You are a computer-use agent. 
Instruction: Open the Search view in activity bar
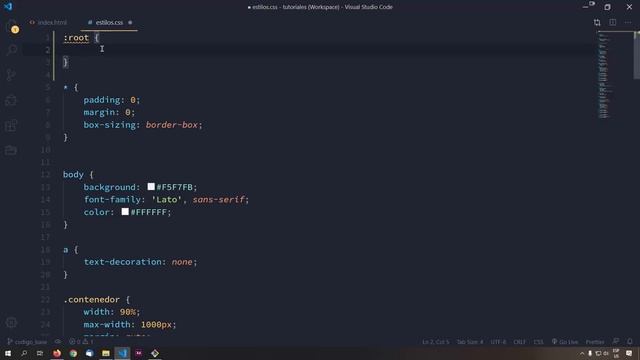coord(12,50)
